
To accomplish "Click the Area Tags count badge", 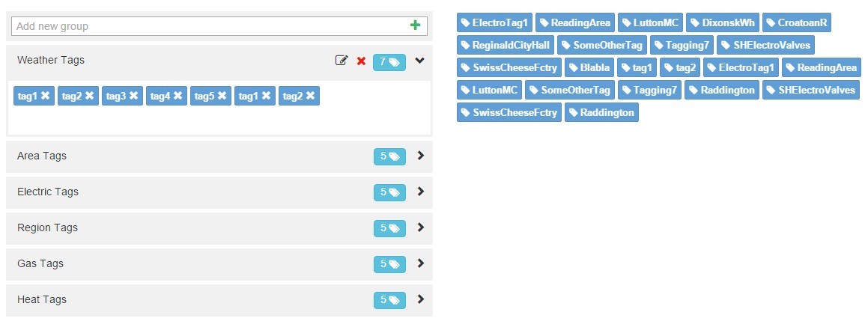I will coord(389,156).
